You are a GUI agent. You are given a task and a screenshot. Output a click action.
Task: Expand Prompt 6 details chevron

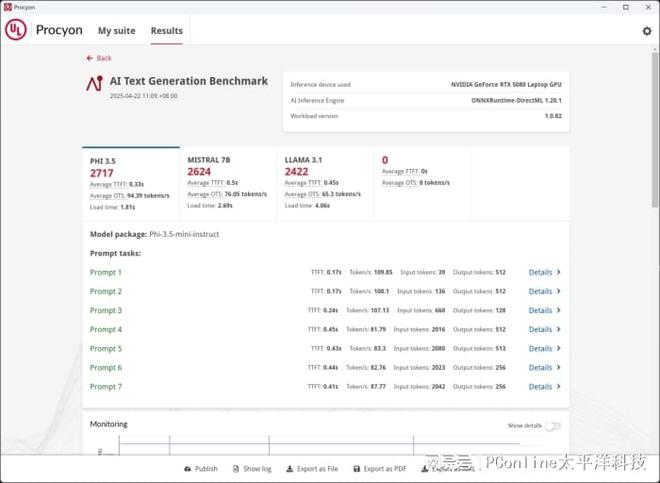click(559, 367)
